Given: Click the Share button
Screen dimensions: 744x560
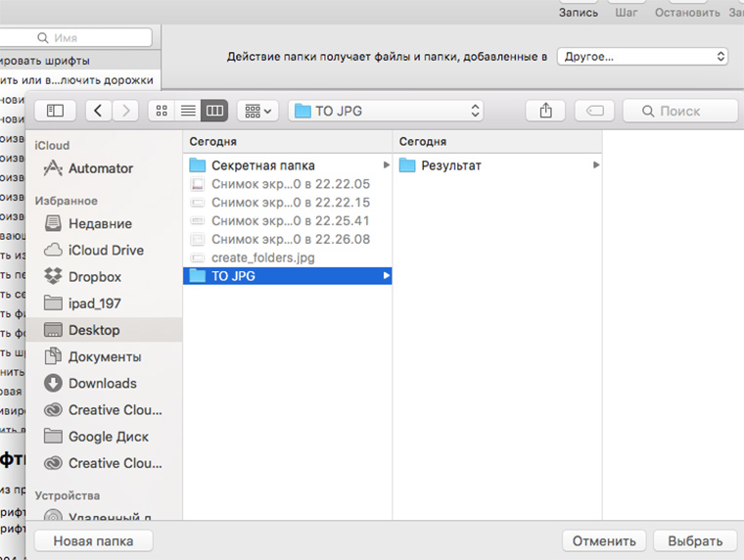Looking at the screenshot, I should pyautogui.click(x=545, y=111).
